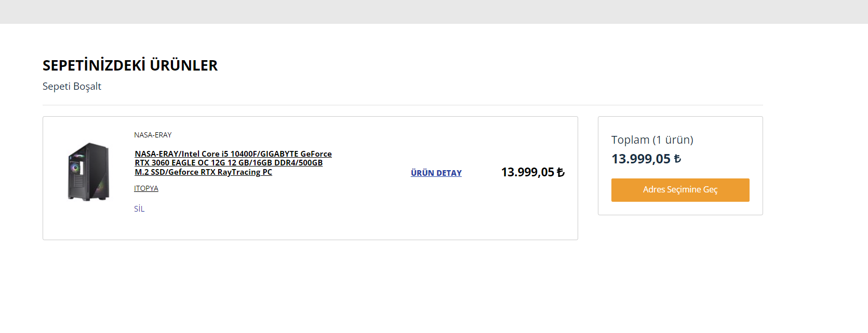Click the SEPETİNİZDEKİ ÜRÜNLER heading
868x333 pixels.
coord(130,65)
